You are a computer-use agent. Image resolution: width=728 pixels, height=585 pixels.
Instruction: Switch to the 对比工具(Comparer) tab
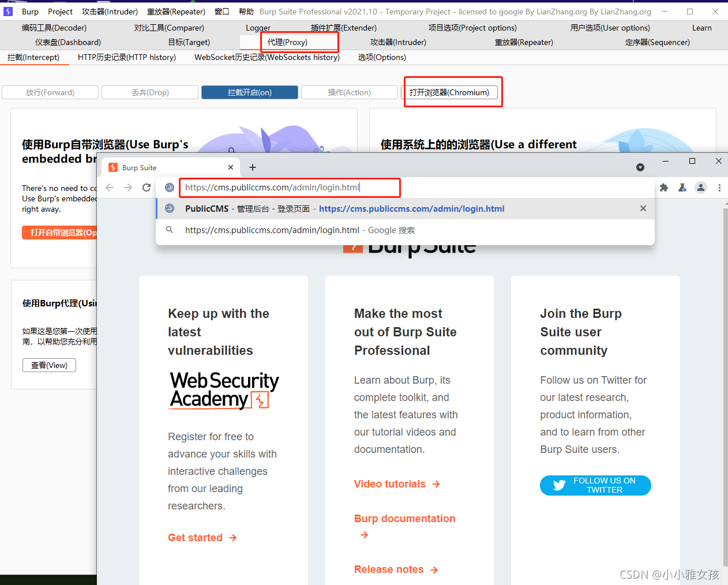(x=169, y=28)
